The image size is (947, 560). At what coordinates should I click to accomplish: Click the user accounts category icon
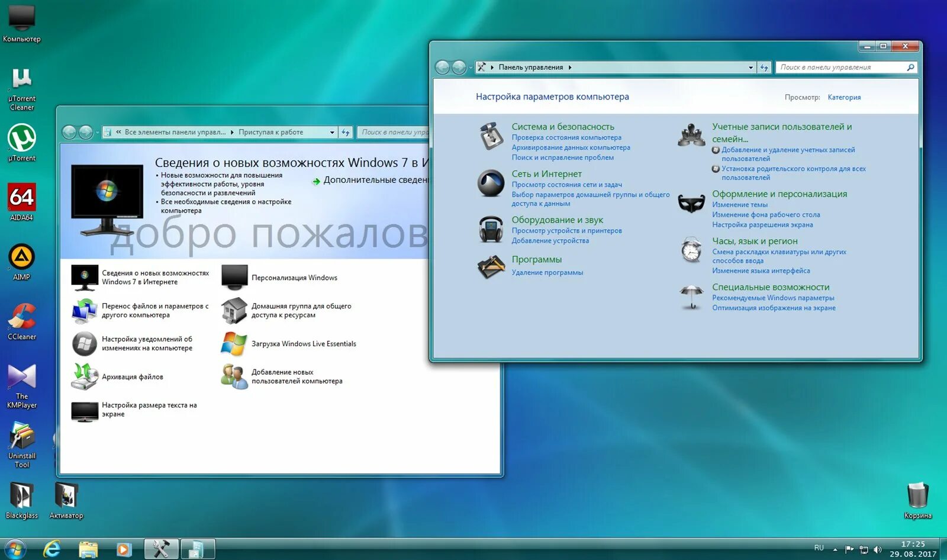[691, 136]
